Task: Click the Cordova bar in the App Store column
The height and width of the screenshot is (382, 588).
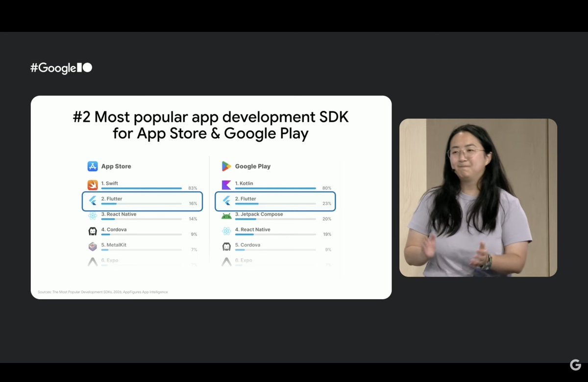Action: (x=142, y=234)
